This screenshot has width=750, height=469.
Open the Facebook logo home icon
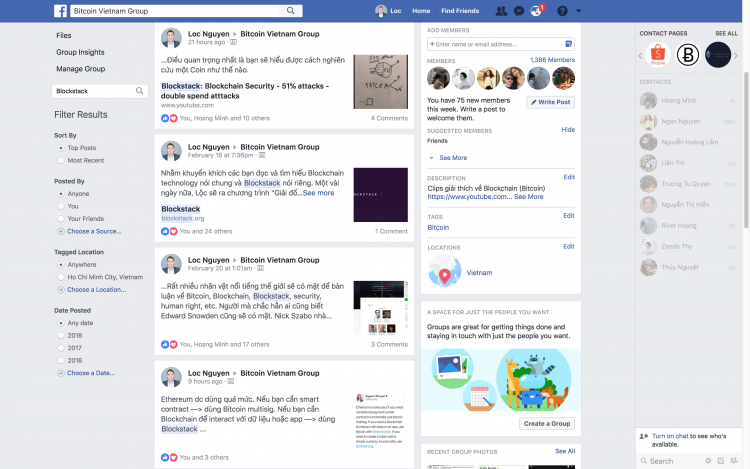coord(60,11)
